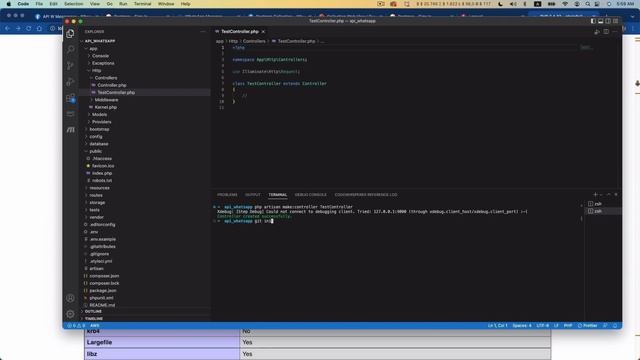The height and width of the screenshot is (360, 640).
Task: Click the Spaces: 4 indicator
Action: coord(522,325)
